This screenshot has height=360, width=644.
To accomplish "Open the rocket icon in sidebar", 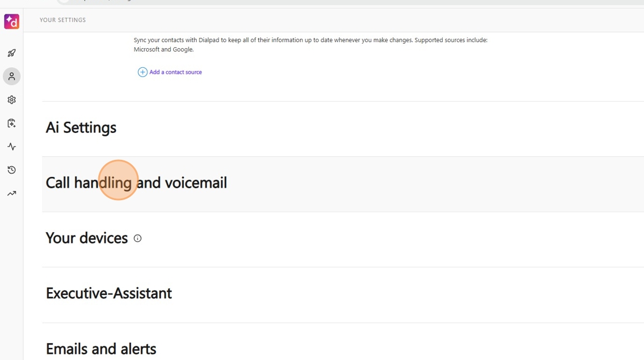I will tap(11, 53).
